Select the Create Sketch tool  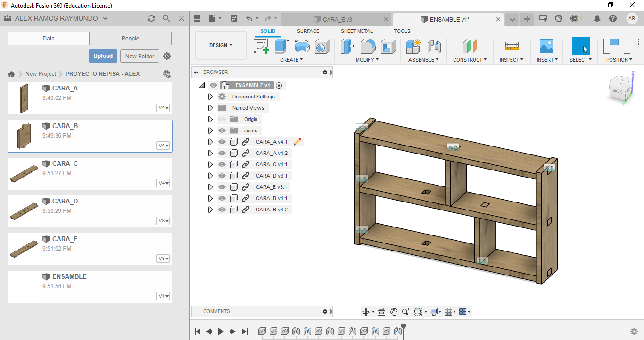click(x=262, y=46)
